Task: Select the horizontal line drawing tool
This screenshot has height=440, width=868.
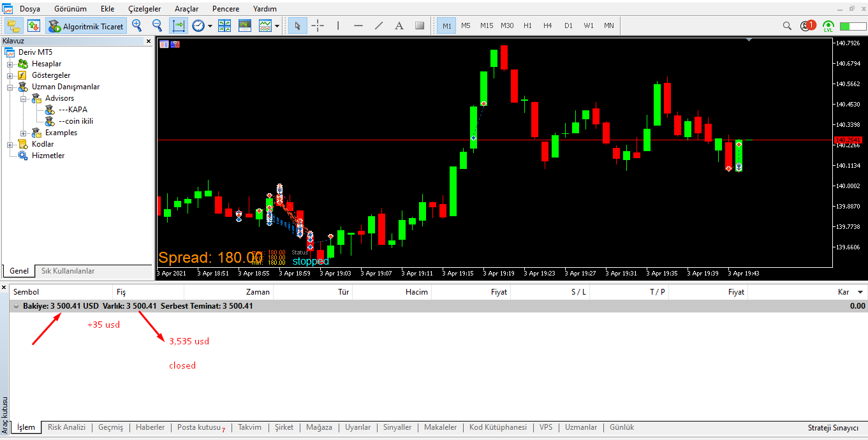Action: [x=358, y=26]
